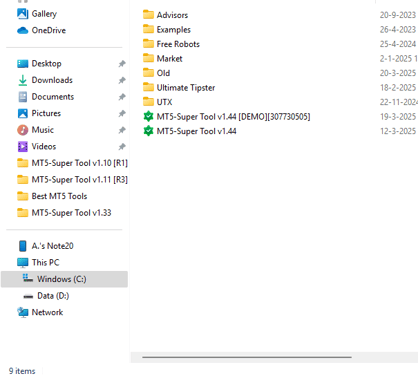This screenshot has height=376, width=418.
Task: Select Windows (C:) drive in sidebar
Action: 64,279
